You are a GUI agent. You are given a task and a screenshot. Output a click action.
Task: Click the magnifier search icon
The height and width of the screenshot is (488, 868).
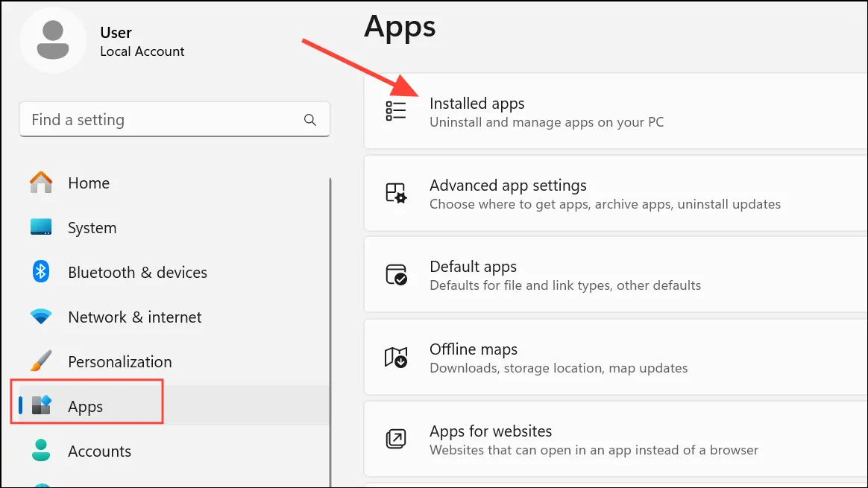coord(310,119)
